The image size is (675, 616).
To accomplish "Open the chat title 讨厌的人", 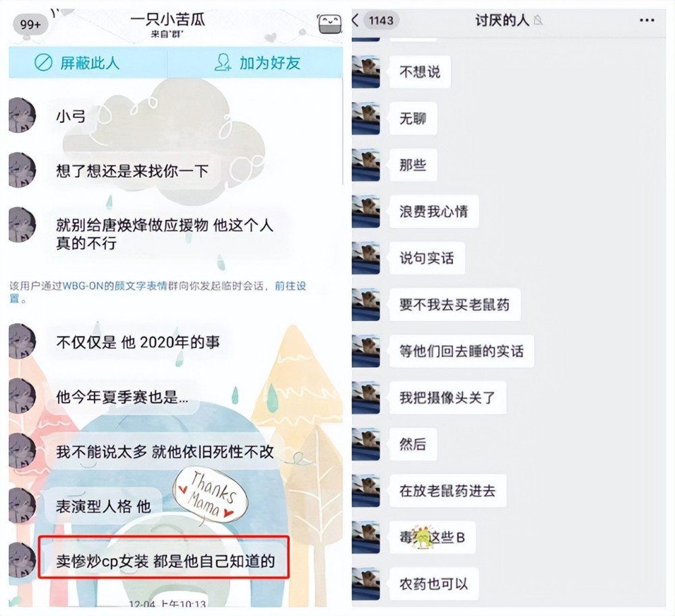I will click(x=502, y=20).
